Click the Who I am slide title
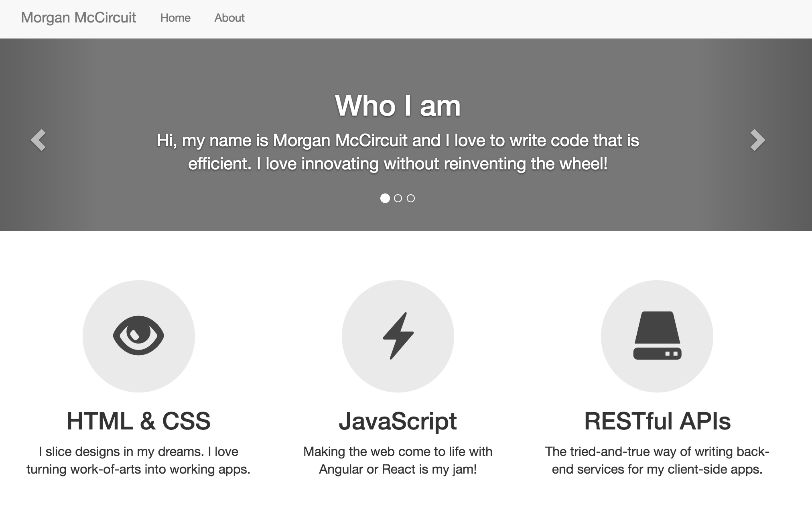 398,106
